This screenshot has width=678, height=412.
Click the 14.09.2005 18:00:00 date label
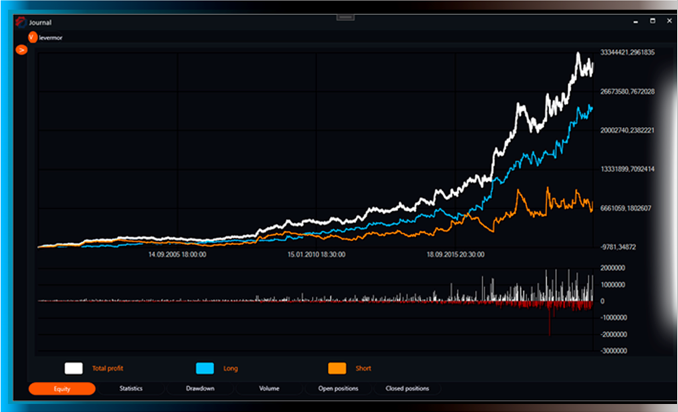[177, 255]
